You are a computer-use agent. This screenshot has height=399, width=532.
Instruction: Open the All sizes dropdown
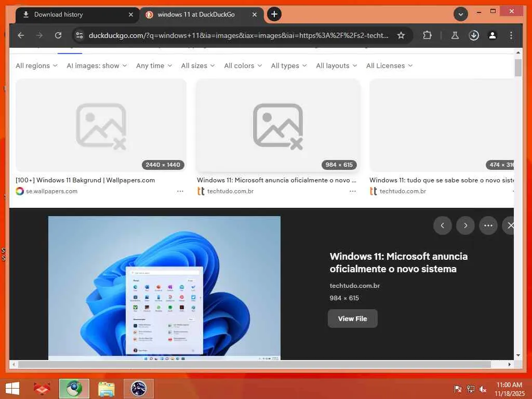[x=198, y=66]
